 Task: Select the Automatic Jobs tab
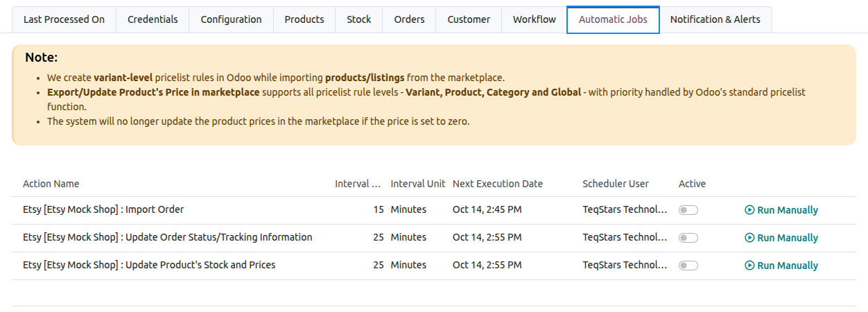pyautogui.click(x=613, y=19)
